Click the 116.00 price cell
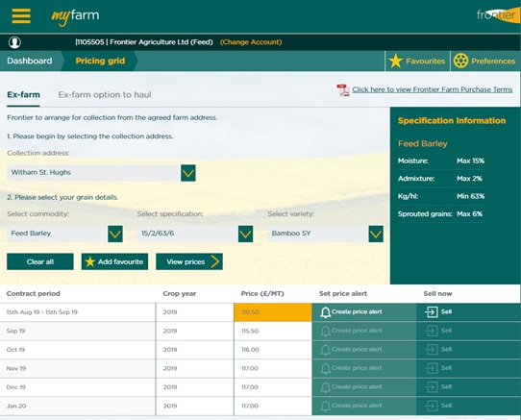Viewport: 521px width, 420px height. pyautogui.click(x=273, y=350)
